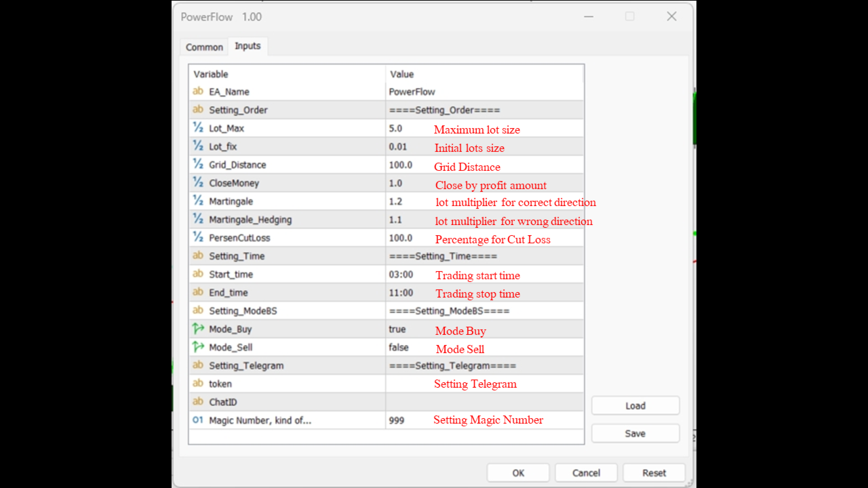868x488 pixels.
Task: Reset inputs using the Reset button
Action: (x=654, y=473)
